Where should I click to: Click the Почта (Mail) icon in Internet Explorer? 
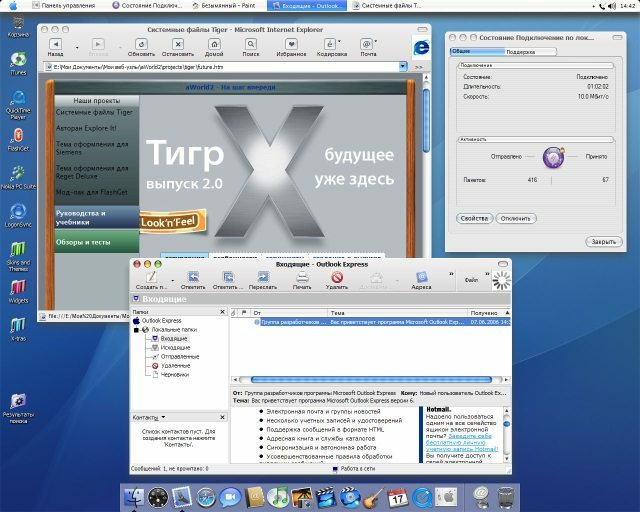pos(367,44)
